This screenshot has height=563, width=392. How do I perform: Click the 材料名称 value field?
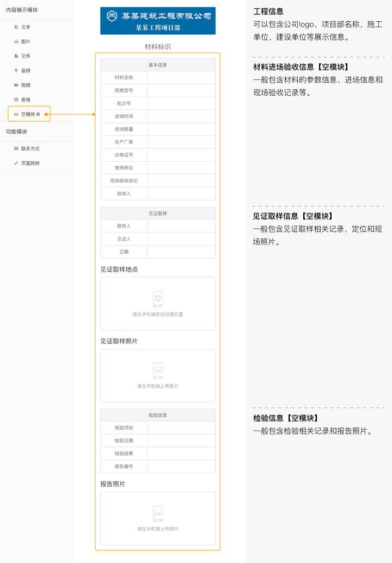(181, 77)
